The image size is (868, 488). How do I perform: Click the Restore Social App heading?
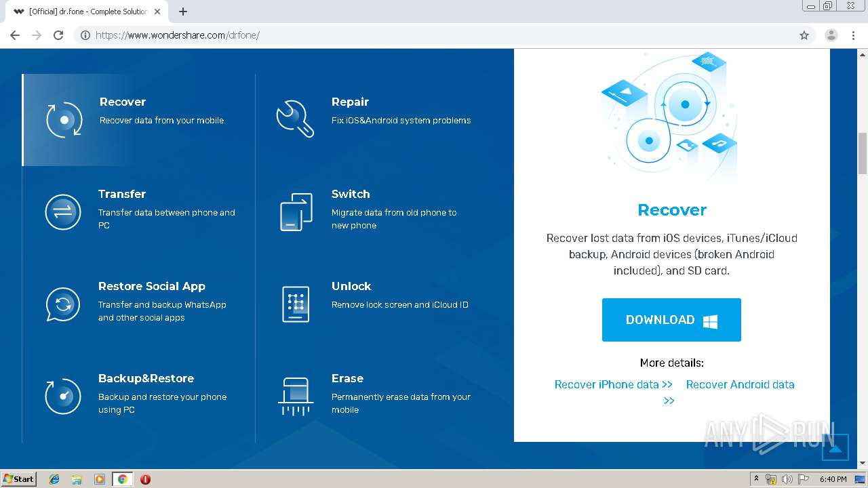(152, 286)
